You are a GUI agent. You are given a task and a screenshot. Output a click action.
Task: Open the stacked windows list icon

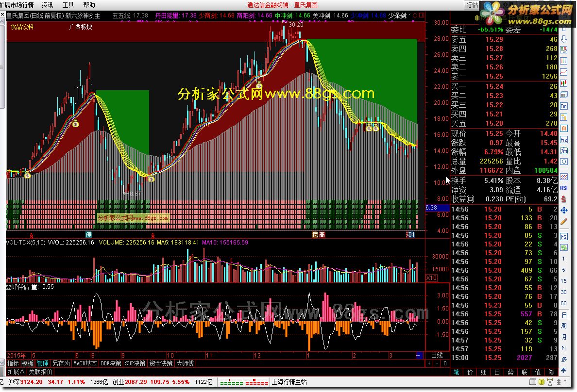(x=563, y=95)
